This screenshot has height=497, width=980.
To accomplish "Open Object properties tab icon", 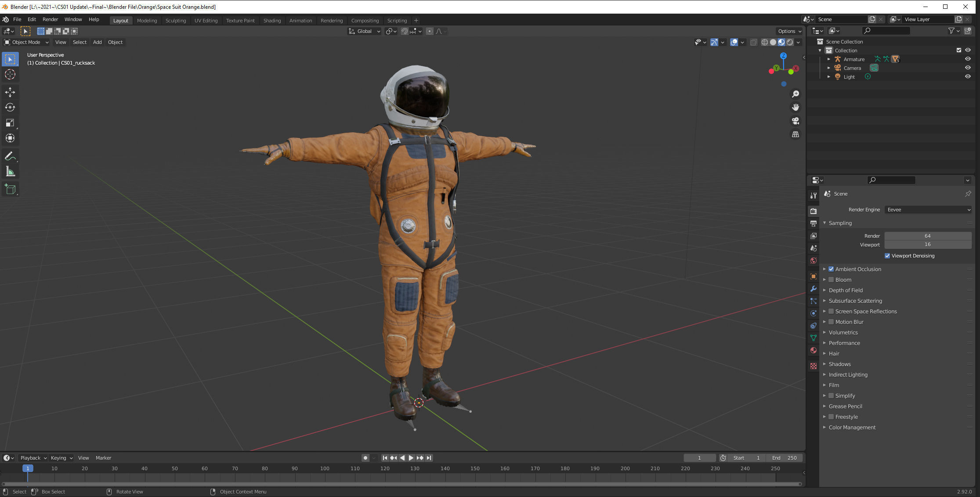I will tap(814, 276).
